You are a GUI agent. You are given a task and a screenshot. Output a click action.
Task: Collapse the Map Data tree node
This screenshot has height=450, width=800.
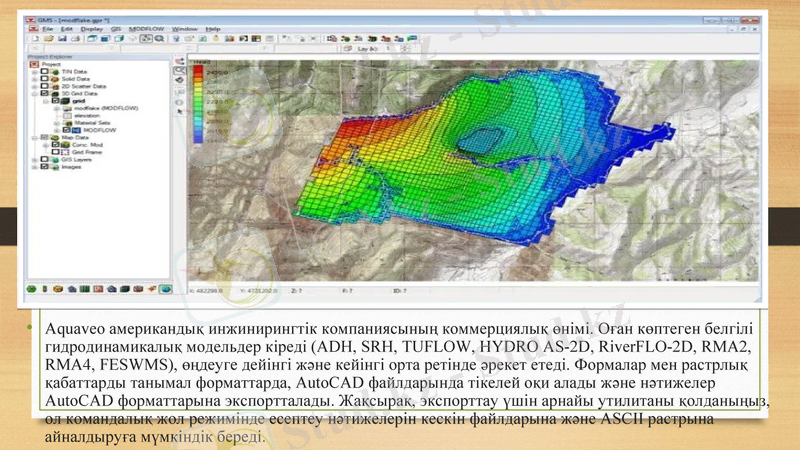pos(35,138)
